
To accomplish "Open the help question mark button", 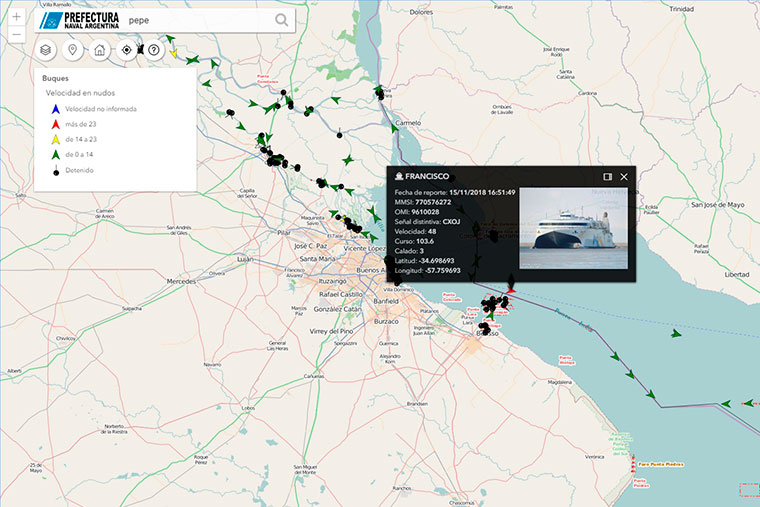I will [x=154, y=50].
